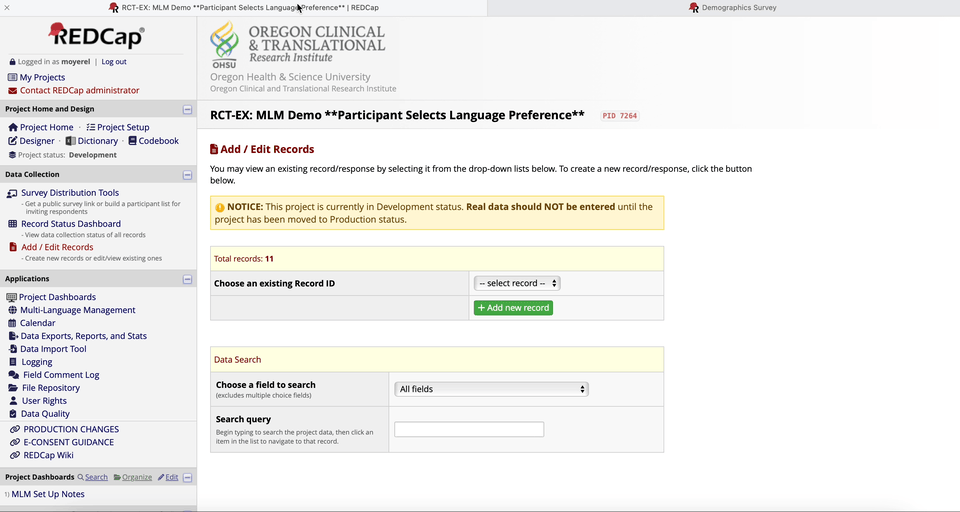
Task: Open the select record dropdown
Action: point(517,284)
